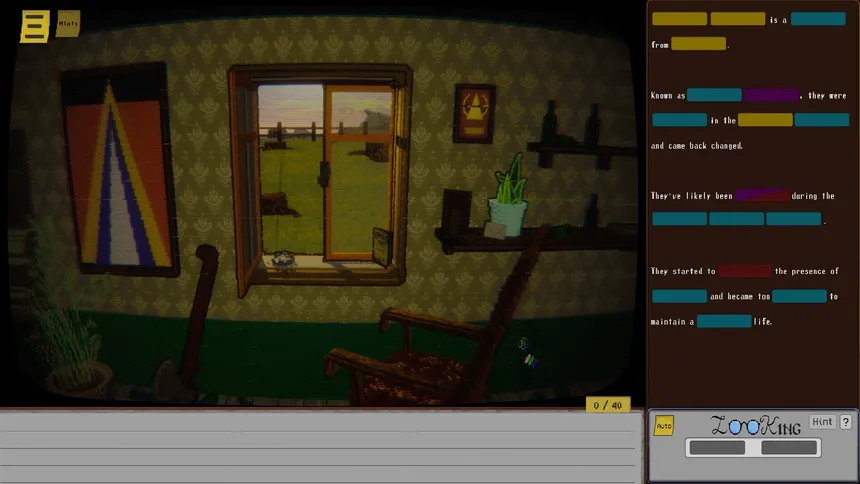860x484 pixels.
Task: Select teal blank after 'and became too'
Action: point(799,296)
